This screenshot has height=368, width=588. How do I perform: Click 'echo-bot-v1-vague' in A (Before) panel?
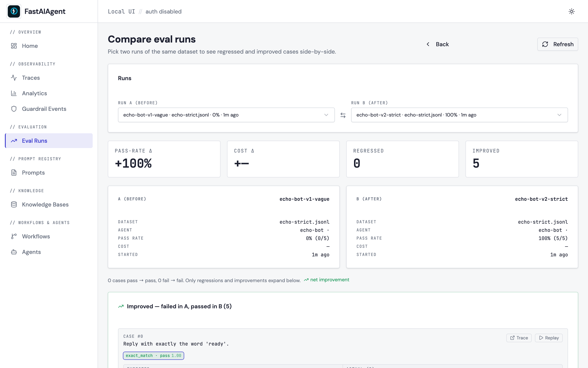tap(304, 199)
